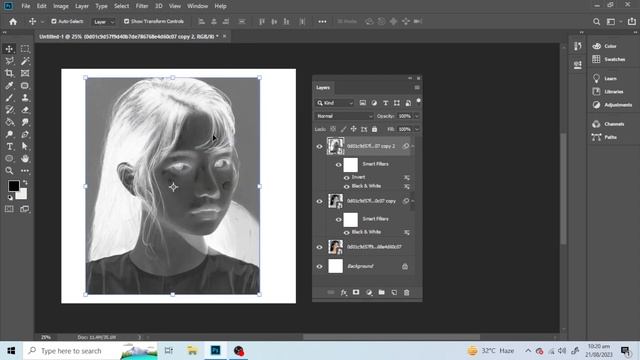Screen dimensions: 640x360
Task: Hide the Background layer
Action: [x=320, y=267]
